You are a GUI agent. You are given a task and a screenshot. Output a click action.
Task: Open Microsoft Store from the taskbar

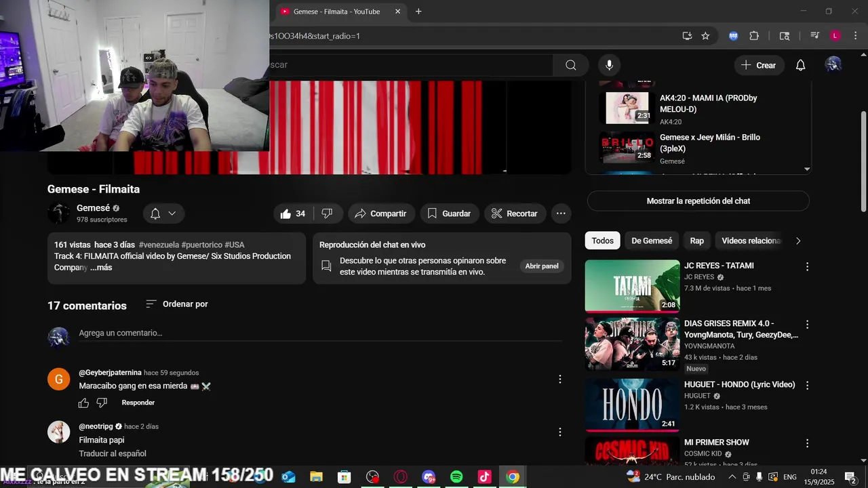coord(344,477)
